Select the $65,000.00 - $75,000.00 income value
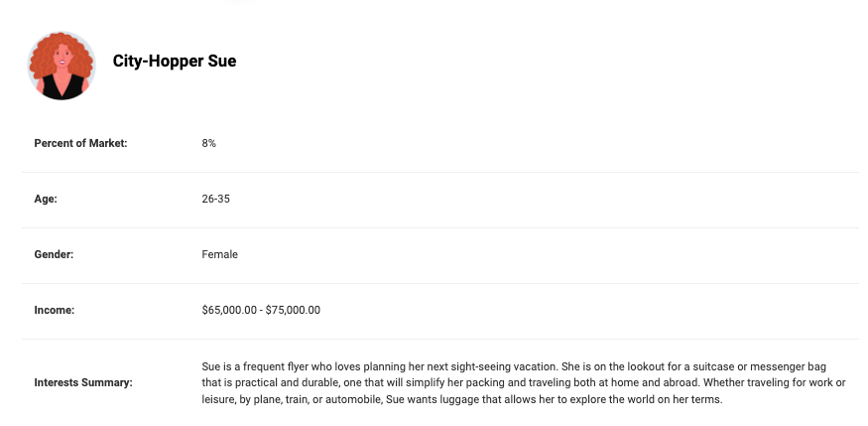The height and width of the screenshot is (426, 868). click(x=261, y=310)
